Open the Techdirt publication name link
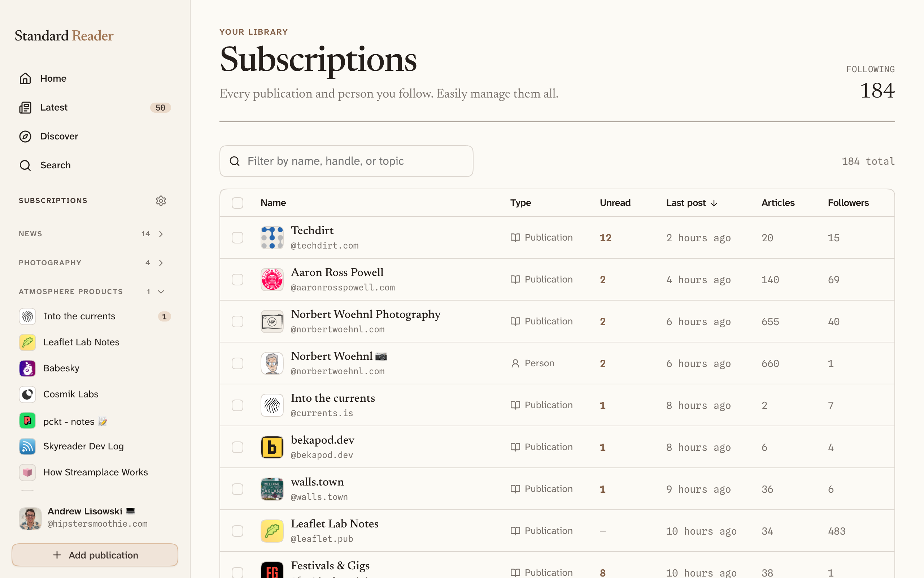This screenshot has width=924, height=578. pos(312,230)
